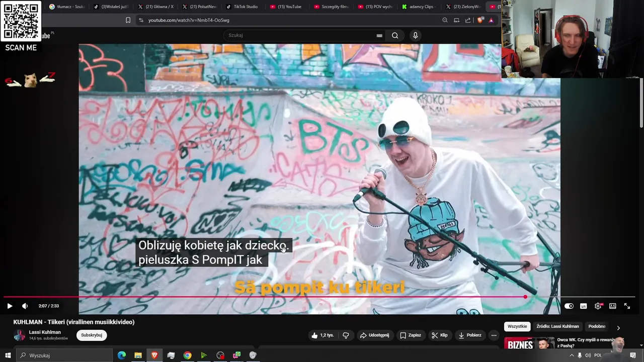
Task: Show hidden tray icons with the chevron
Action: pyautogui.click(x=572, y=355)
